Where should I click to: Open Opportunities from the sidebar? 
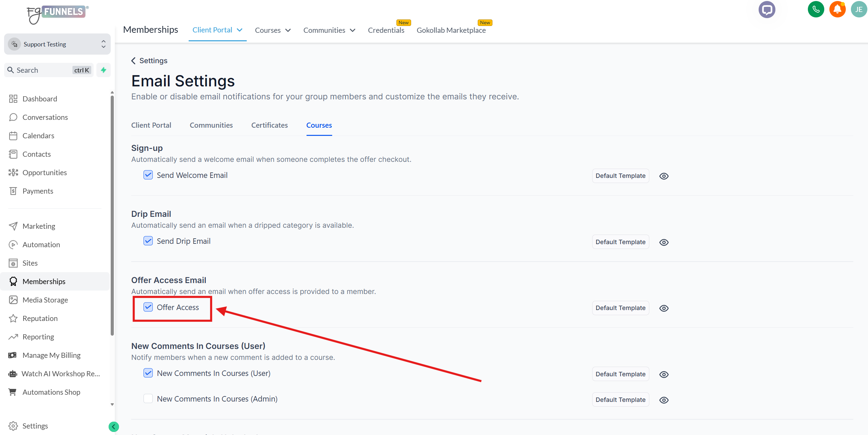click(44, 172)
